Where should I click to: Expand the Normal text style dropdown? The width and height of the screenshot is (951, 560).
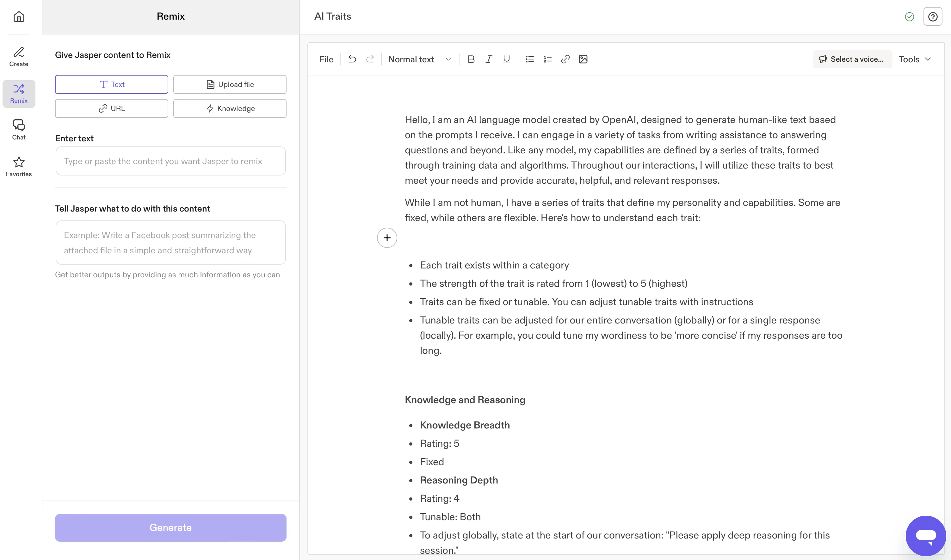[x=419, y=59]
